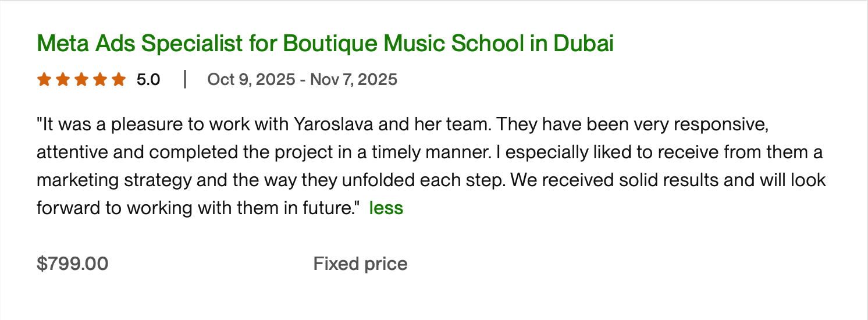
Task: Collapse the review using the 'less' link
Action: pos(386,208)
